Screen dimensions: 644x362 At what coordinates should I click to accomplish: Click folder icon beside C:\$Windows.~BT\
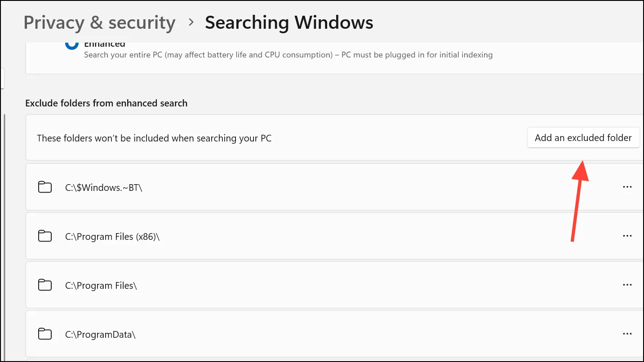(45, 187)
